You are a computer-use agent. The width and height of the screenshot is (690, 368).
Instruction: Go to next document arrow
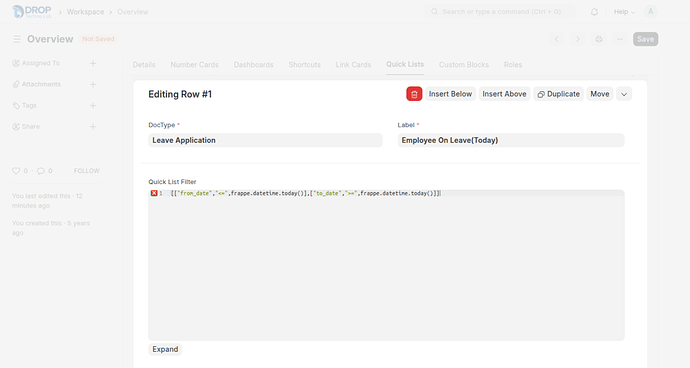(x=578, y=39)
